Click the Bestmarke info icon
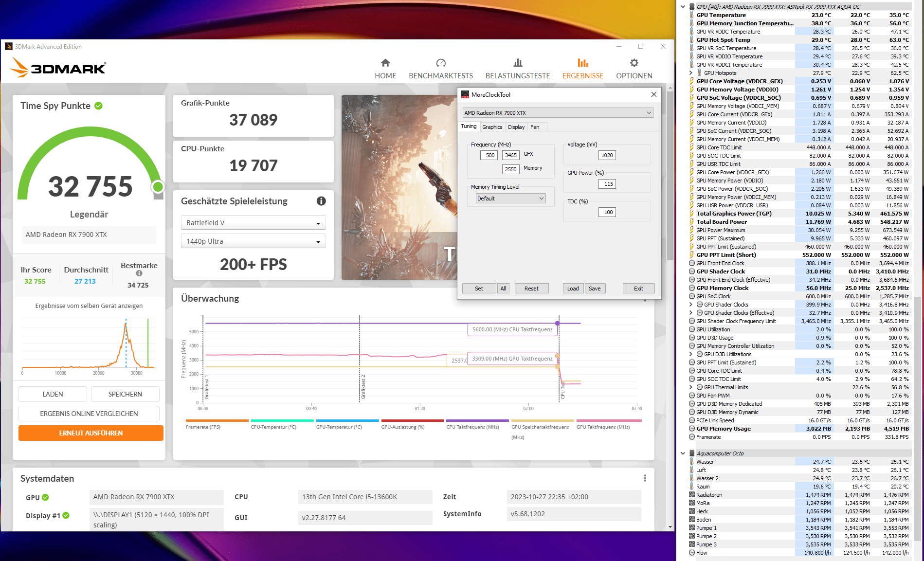 139,273
